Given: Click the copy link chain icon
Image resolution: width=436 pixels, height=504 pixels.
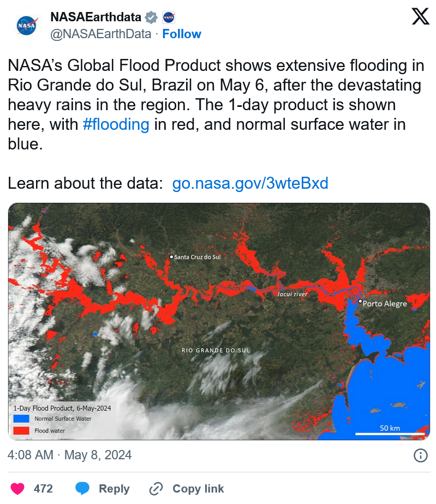Looking at the screenshot, I should click(x=156, y=489).
